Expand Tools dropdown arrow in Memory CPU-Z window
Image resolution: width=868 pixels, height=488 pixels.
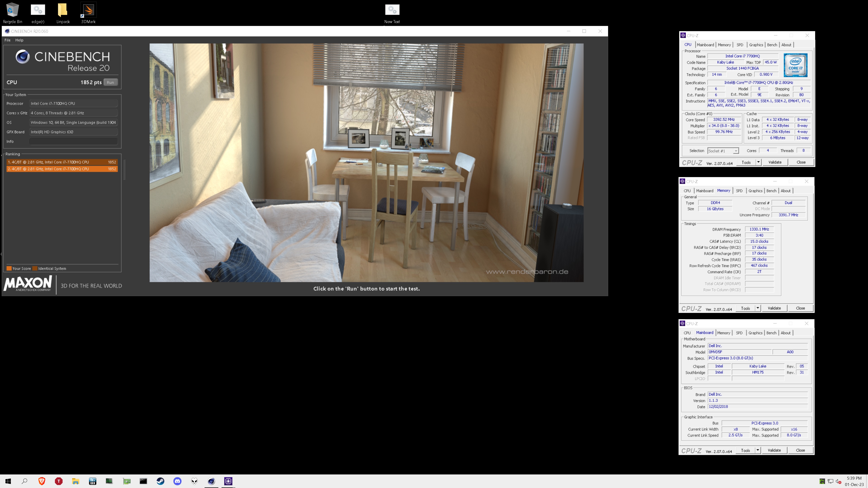[757, 308]
